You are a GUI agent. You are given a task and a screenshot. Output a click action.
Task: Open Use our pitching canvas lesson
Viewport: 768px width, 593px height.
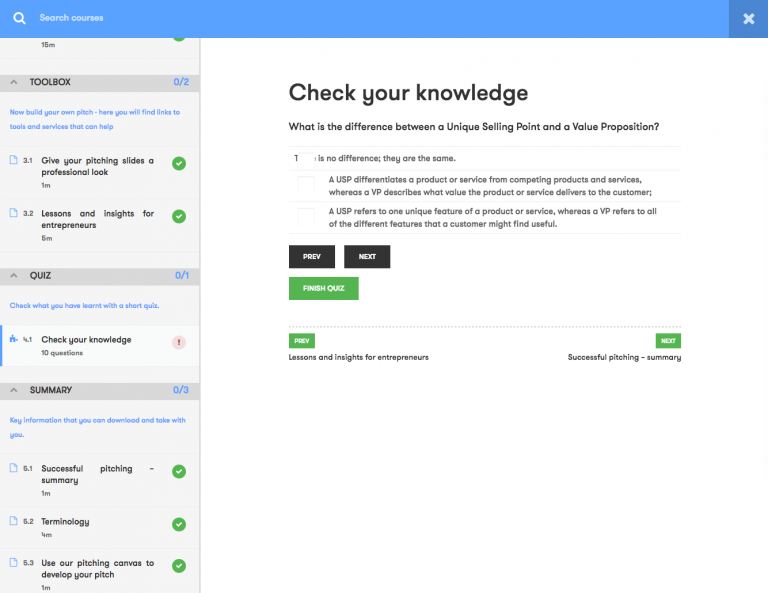coord(97,569)
